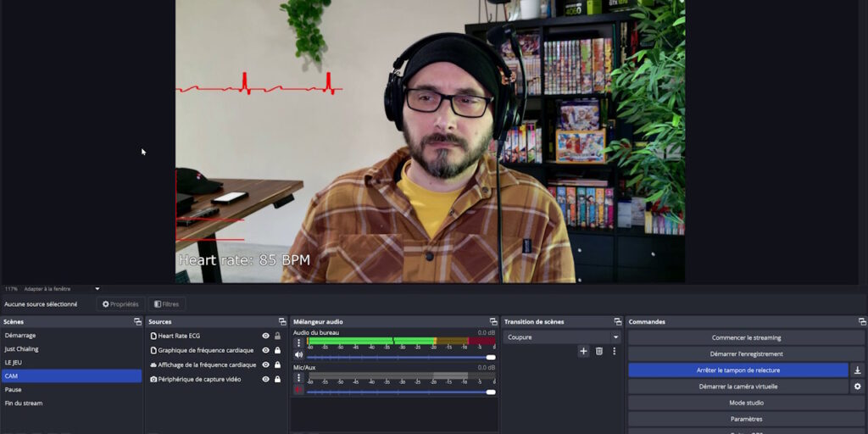Unlock Graphique de fréquence cardiaque source
868x434 pixels.
tap(277, 350)
